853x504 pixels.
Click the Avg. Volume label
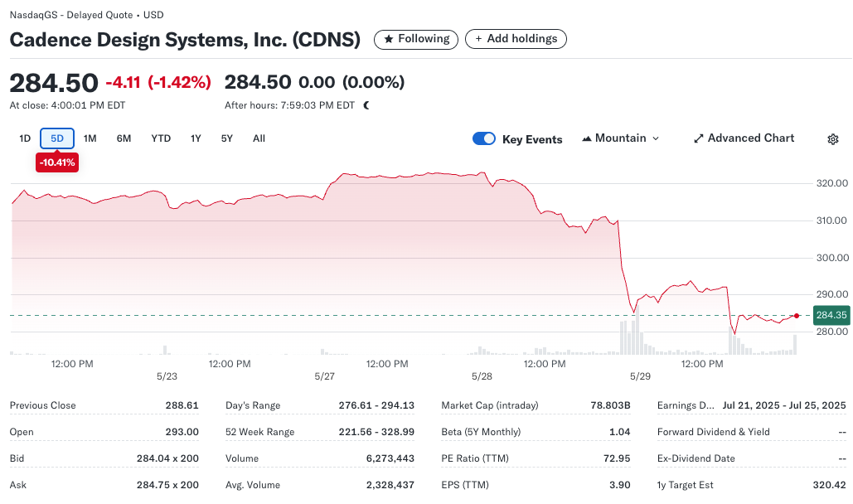click(x=253, y=485)
